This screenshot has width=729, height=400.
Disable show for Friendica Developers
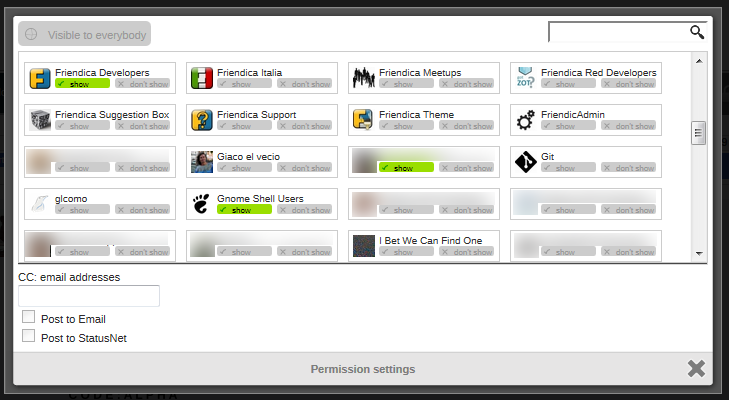click(x=82, y=84)
